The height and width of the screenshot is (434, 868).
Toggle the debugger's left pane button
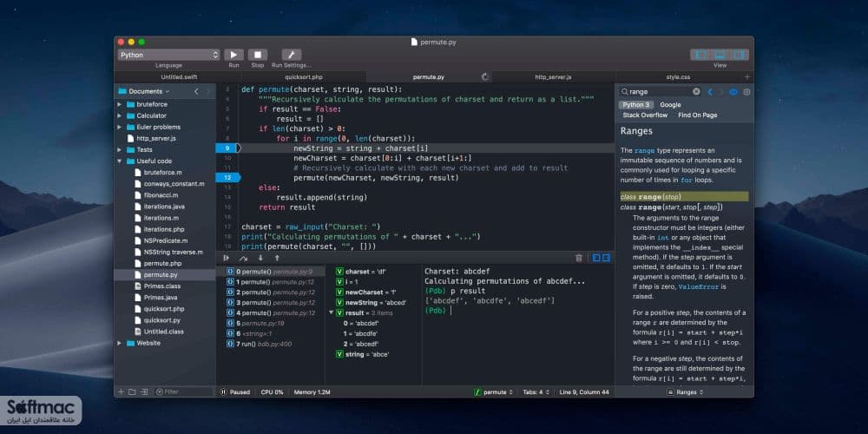coord(596,258)
